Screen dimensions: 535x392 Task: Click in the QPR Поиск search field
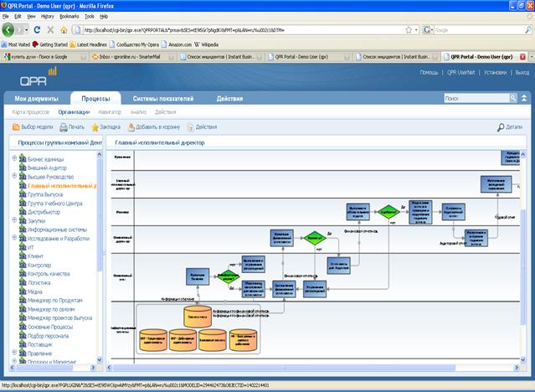click(476, 98)
